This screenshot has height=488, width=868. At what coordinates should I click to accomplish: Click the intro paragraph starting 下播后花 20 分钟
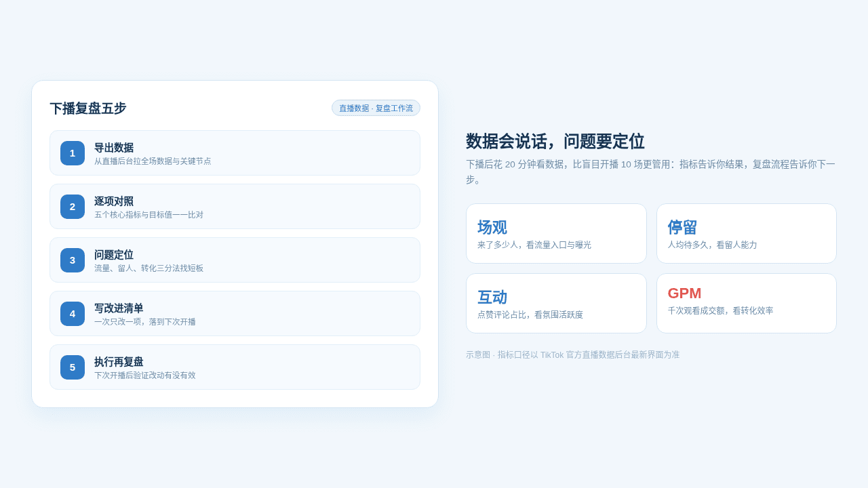[x=651, y=171]
